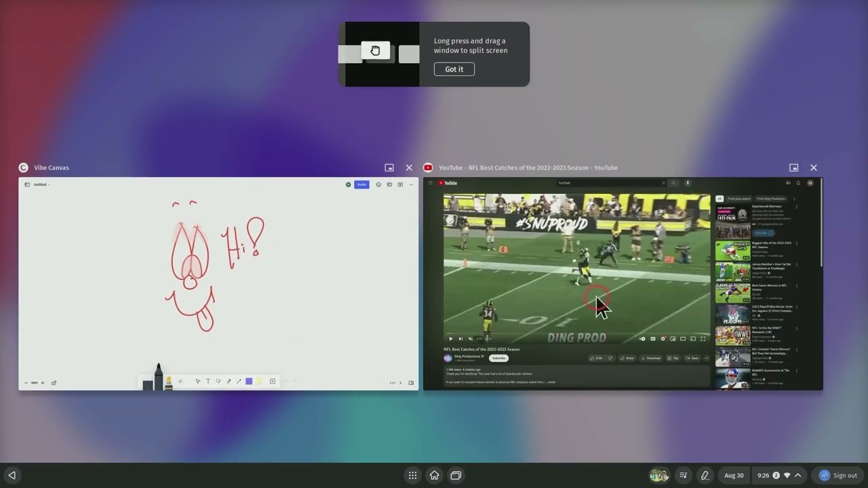Zoom in on canvas with plus
This screenshot has width=868, height=488.
[42, 383]
